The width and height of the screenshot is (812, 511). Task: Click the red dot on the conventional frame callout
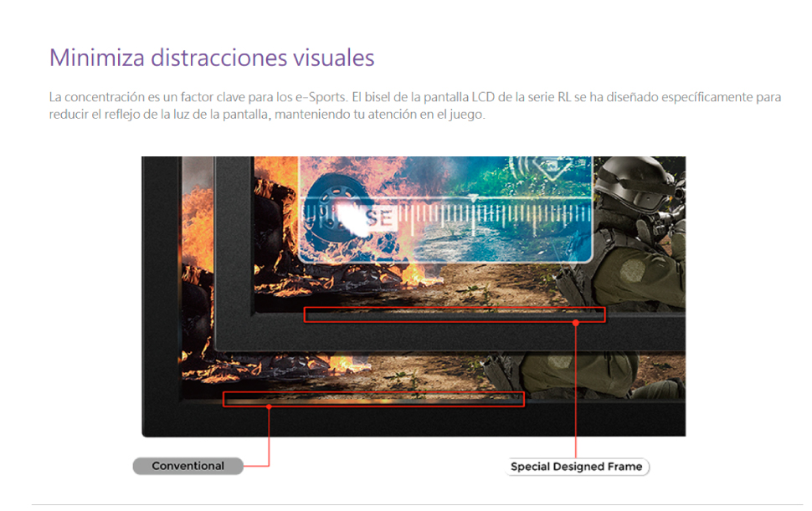(269, 406)
